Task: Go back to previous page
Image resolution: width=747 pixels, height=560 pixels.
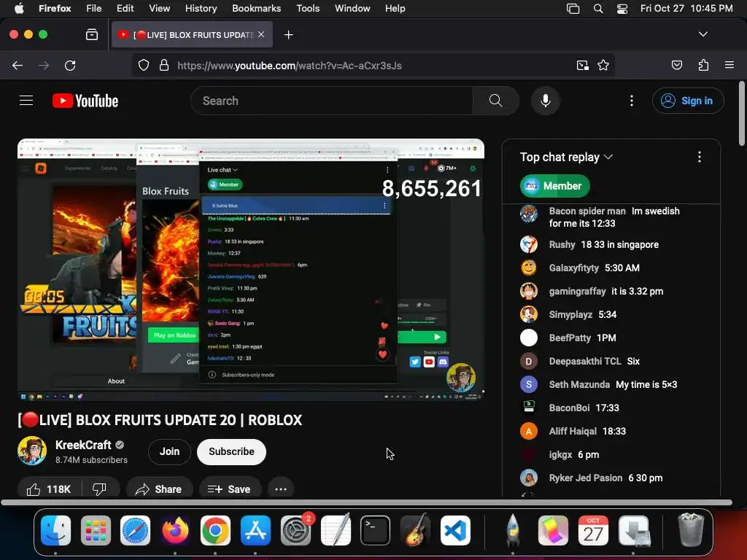Action: 18,65
